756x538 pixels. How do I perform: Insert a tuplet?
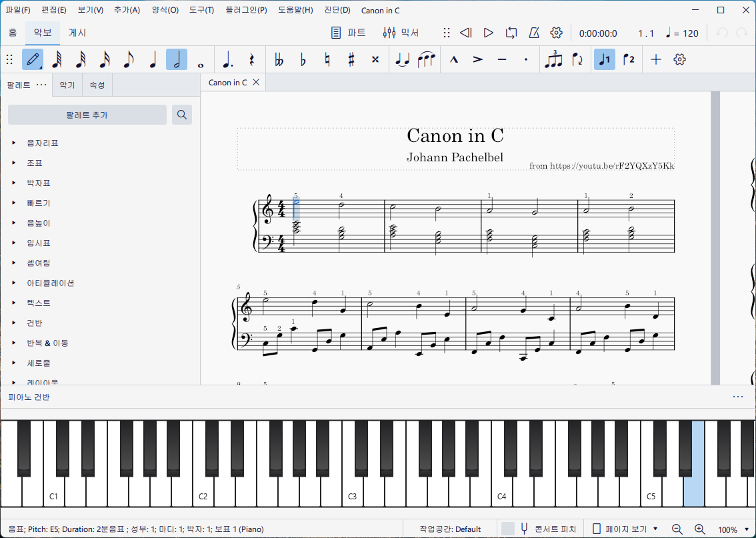coord(553,60)
